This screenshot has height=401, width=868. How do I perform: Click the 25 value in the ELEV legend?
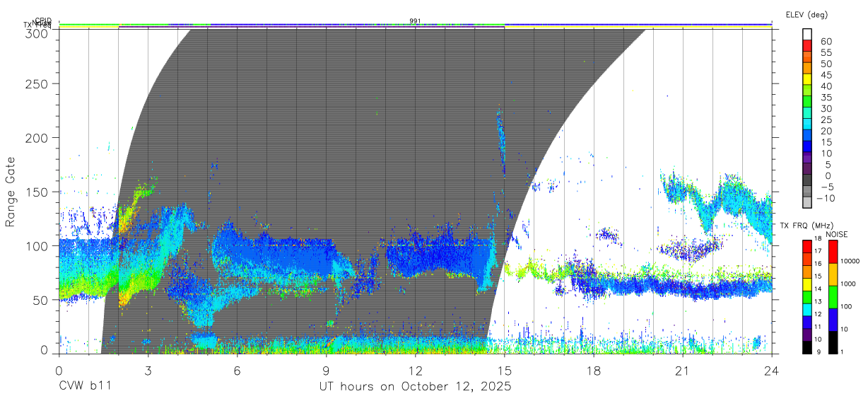pyautogui.click(x=827, y=120)
